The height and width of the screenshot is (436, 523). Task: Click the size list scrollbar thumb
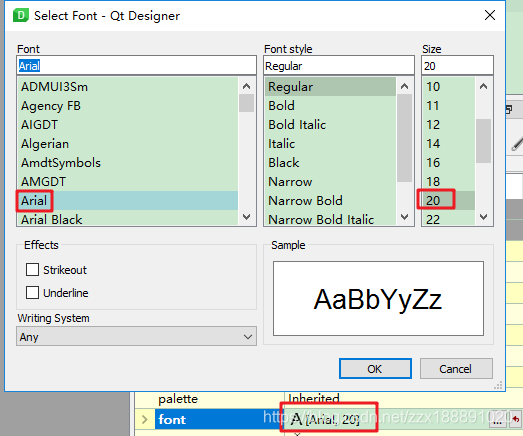click(x=483, y=141)
